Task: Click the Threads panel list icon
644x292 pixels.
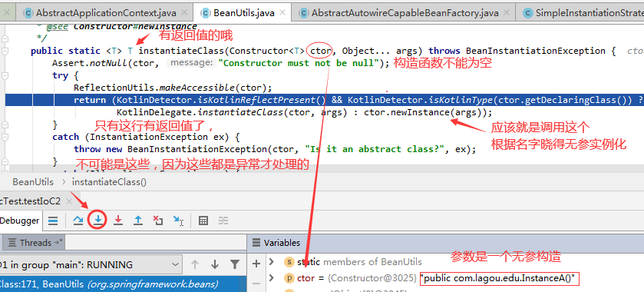Action: click(x=13, y=243)
